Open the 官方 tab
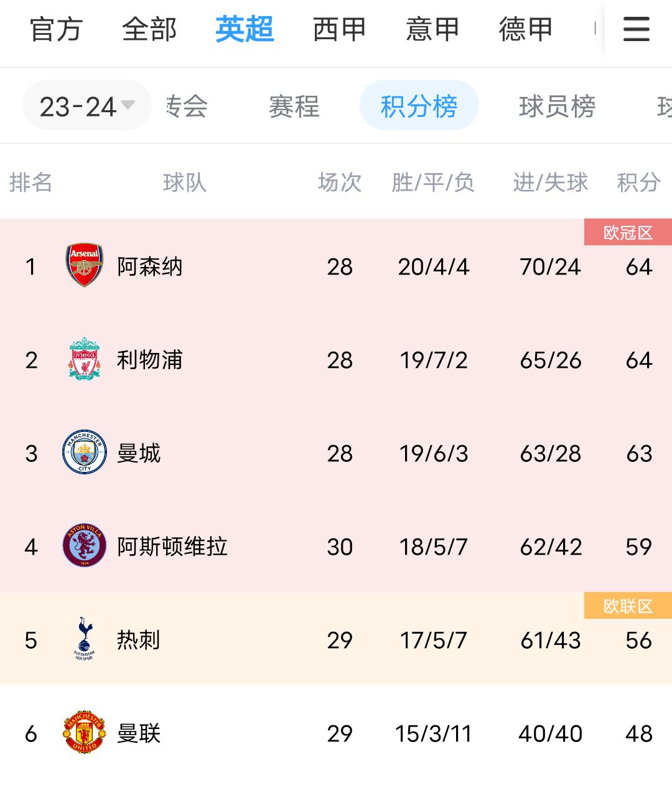 tap(56, 29)
